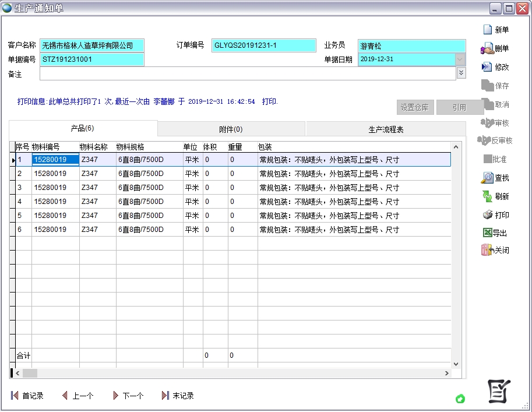This screenshot has width=532, height=412.
Task: Click the 修改 edit icon
Action: click(x=487, y=67)
